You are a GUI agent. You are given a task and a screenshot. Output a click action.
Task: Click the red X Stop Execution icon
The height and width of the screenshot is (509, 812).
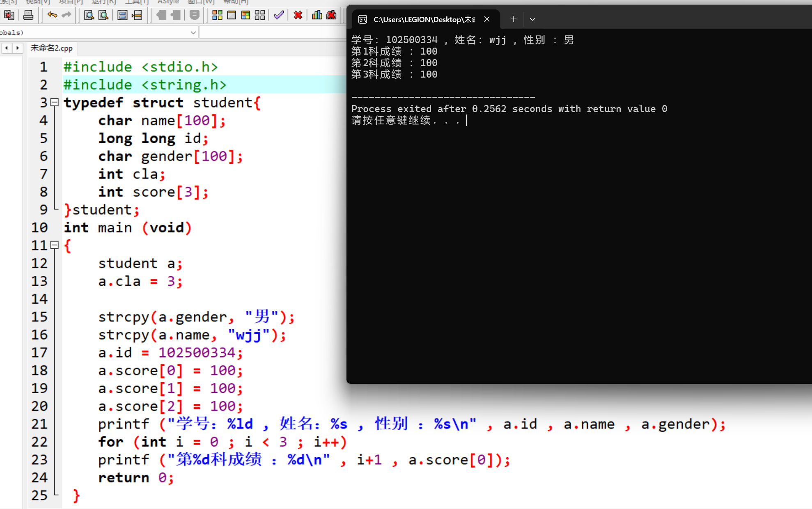[298, 15]
